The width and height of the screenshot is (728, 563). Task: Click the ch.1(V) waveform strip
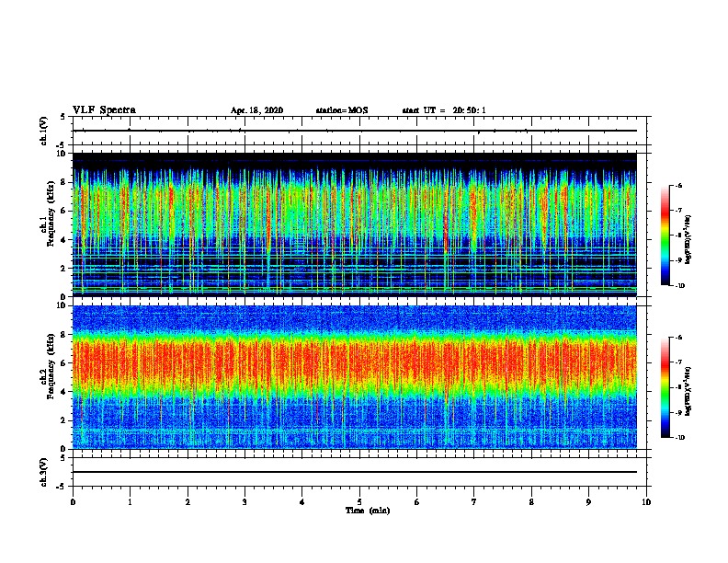[x=359, y=131]
